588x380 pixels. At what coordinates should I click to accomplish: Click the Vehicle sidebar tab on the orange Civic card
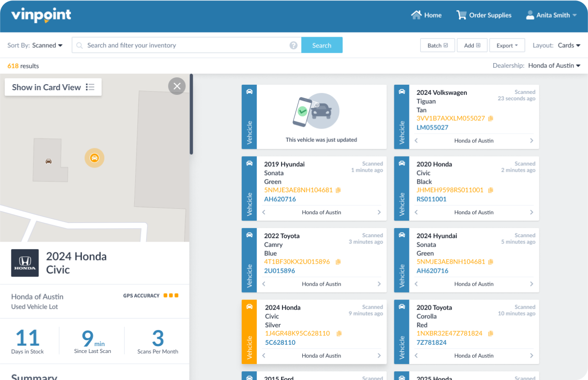(x=249, y=332)
